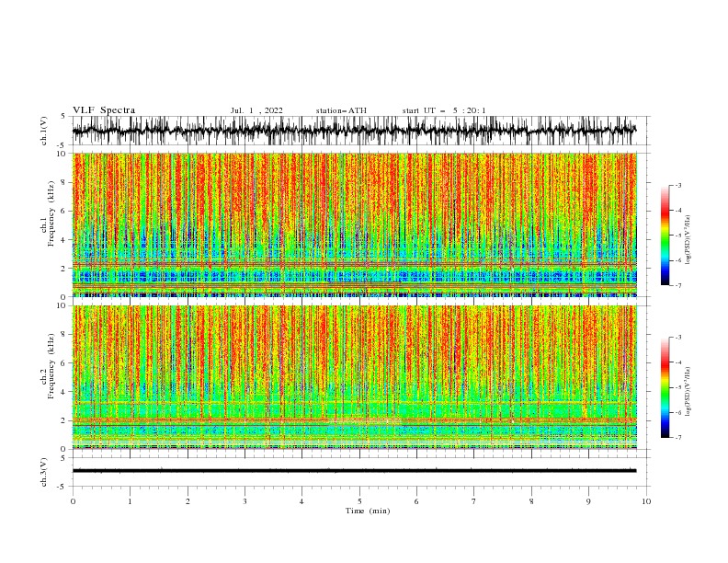Image resolution: width=728 pixels, height=563 pixels.
Task: Click time axis tick label "3"
Action: [245, 501]
